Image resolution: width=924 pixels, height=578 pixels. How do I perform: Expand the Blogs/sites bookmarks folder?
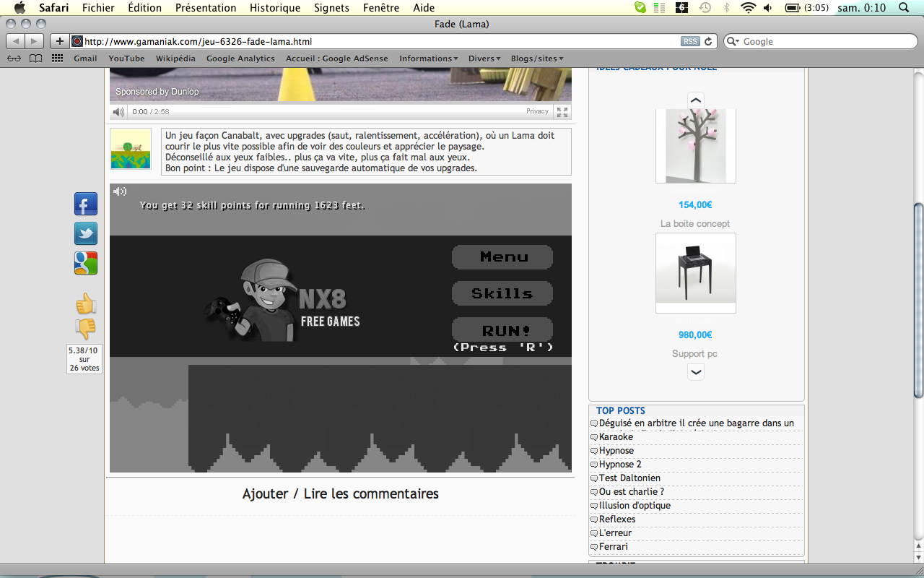(536, 59)
